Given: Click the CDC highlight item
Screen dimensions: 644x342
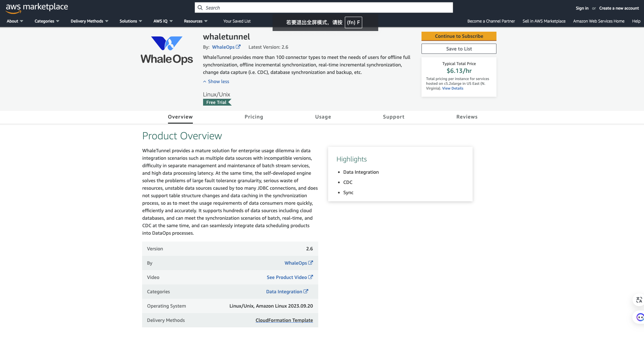Looking at the screenshot, I should coord(348,182).
